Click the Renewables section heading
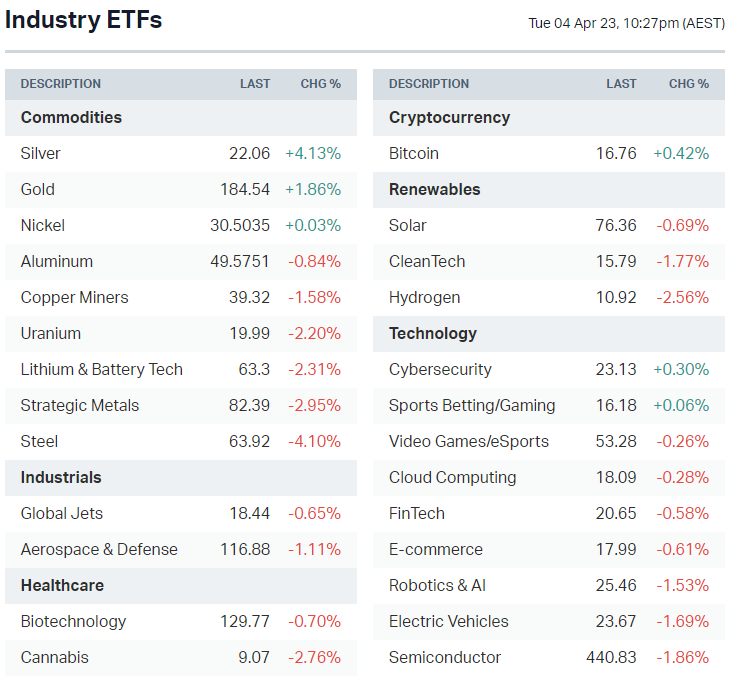The width and height of the screenshot is (735, 679). 435,190
